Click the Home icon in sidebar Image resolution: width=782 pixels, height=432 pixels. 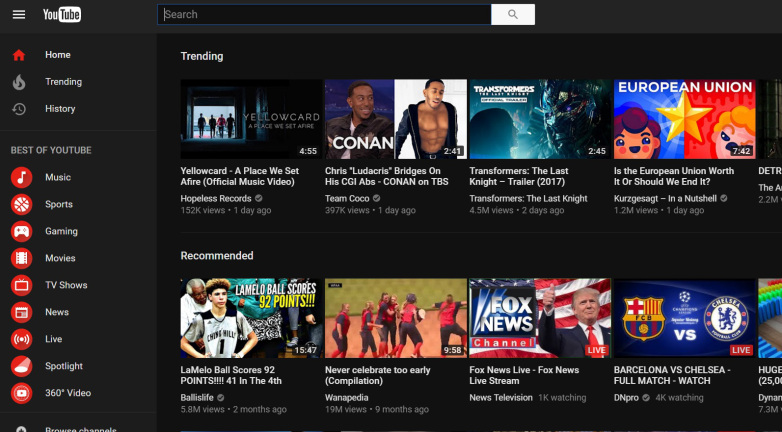point(19,55)
